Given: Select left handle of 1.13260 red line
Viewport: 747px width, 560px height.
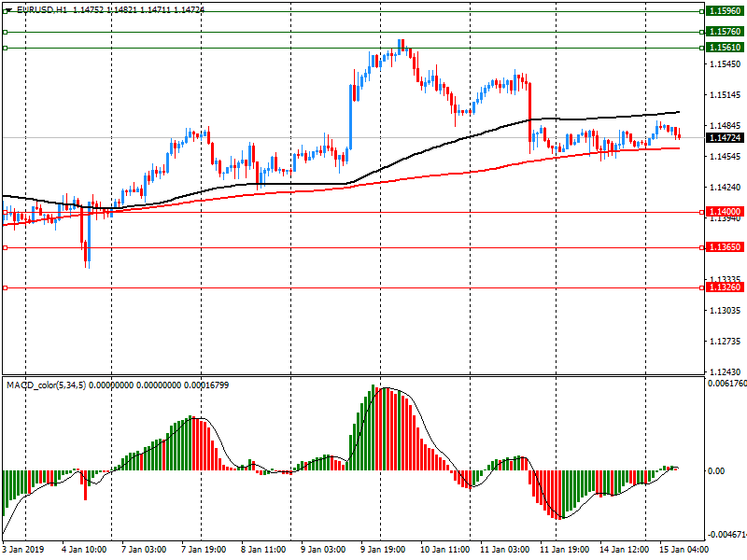Looking at the screenshot, I should (x=6, y=287).
